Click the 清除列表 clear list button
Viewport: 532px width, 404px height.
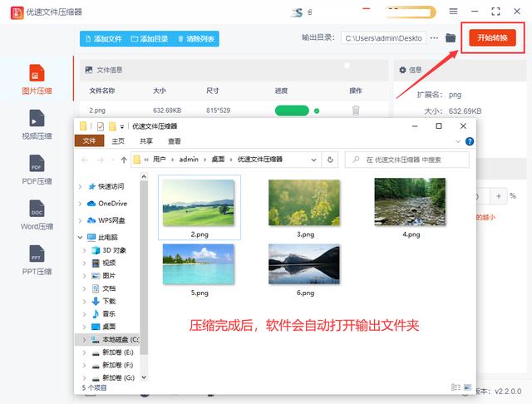(x=196, y=39)
